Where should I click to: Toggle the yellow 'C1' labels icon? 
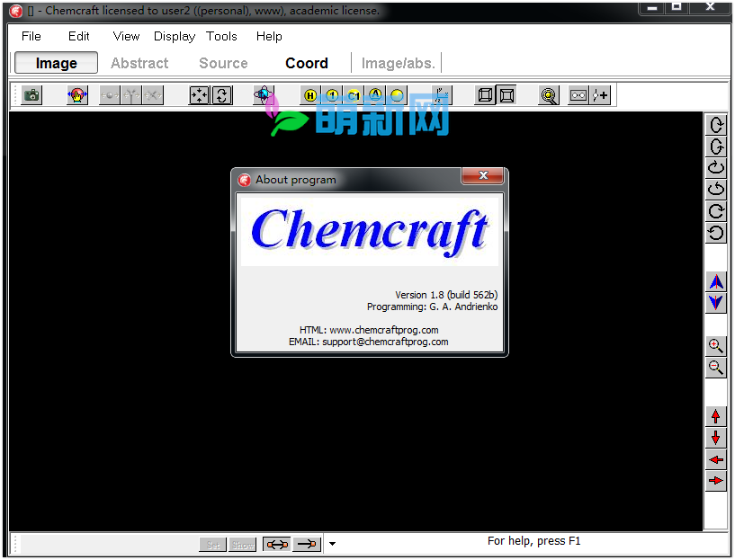tap(354, 95)
